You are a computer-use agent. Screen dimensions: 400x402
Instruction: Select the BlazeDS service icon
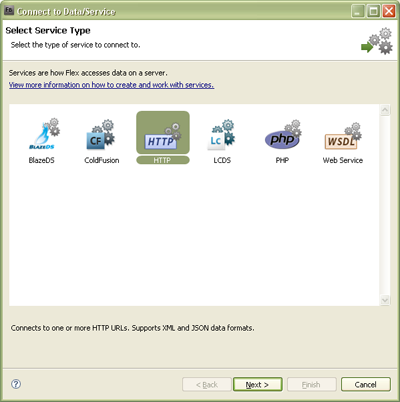(x=44, y=134)
